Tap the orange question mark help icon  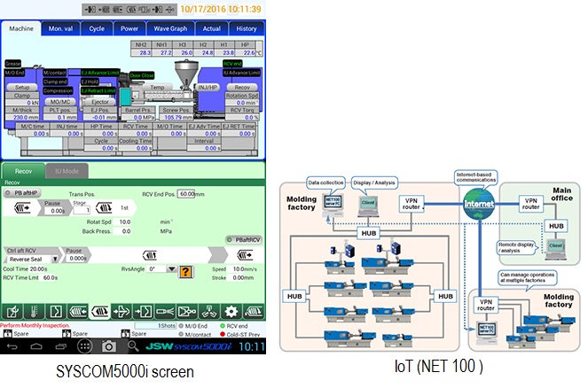tap(186, 272)
